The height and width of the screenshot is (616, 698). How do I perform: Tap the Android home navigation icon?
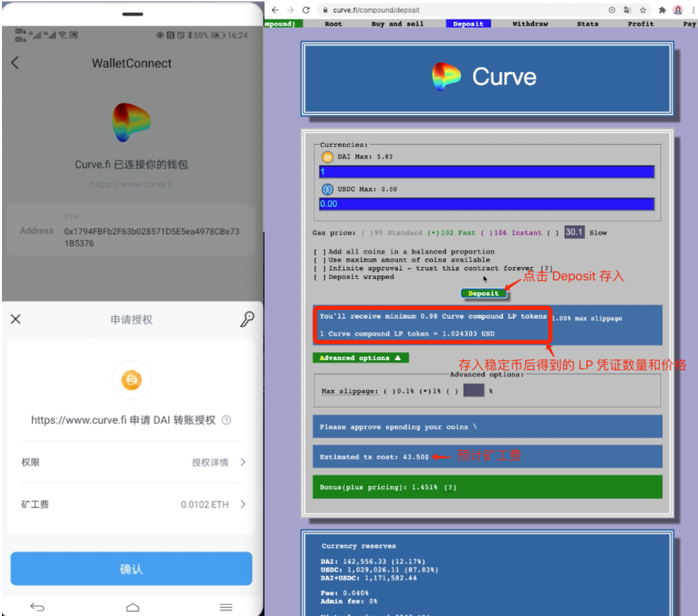[133, 607]
